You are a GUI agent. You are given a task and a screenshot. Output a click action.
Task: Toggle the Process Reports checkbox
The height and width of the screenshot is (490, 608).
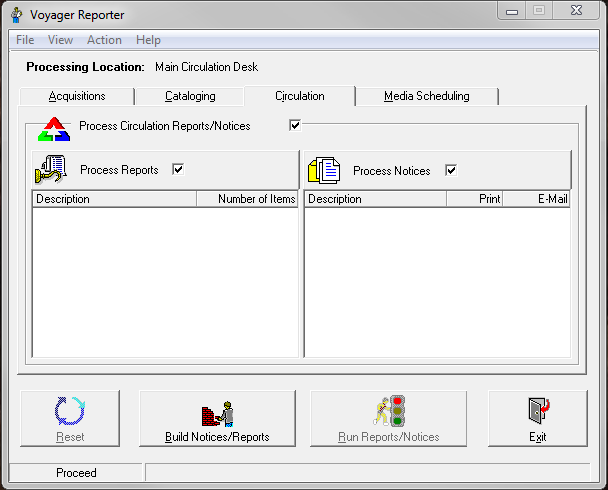(x=178, y=170)
